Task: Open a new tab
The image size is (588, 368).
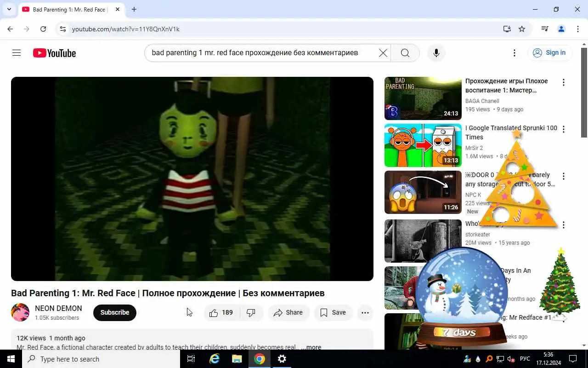Action: 134,9
